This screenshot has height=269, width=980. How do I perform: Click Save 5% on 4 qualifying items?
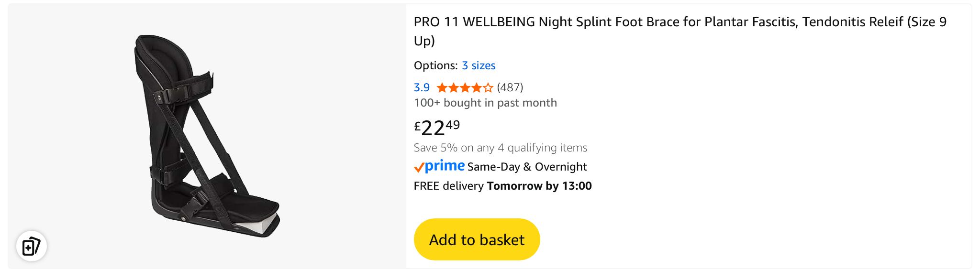pyautogui.click(x=501, y=148)
